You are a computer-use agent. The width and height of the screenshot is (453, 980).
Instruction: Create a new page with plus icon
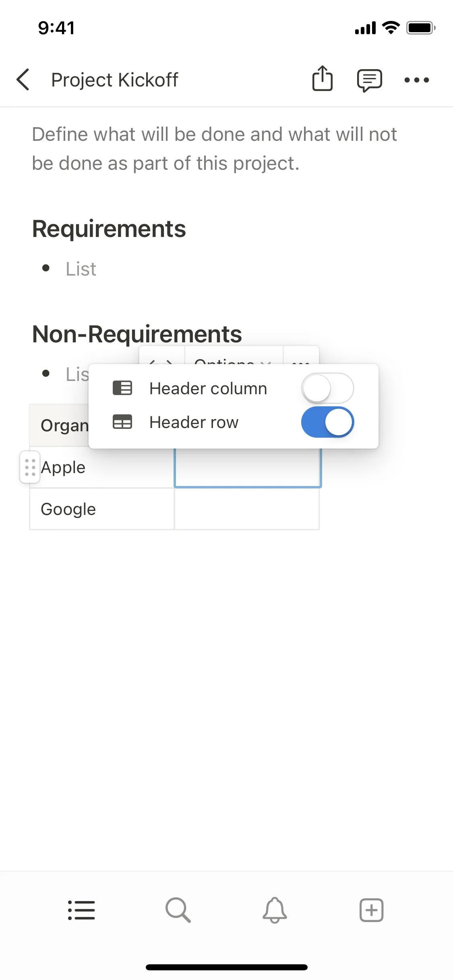point(371,910)
